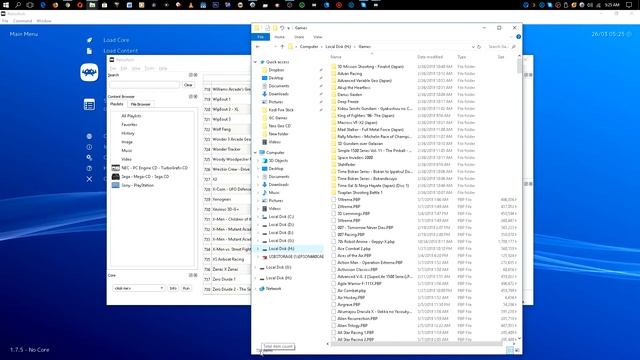The height and width of the screenshot is (360, 640).
Task: Click the Sony PlayStation playlist icon
Action: [116, 185]
